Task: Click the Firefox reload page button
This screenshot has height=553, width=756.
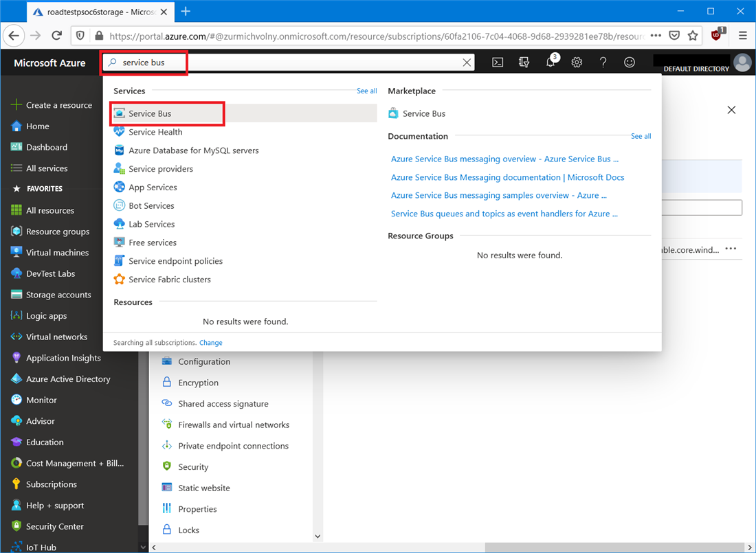Action: (57, 36)
